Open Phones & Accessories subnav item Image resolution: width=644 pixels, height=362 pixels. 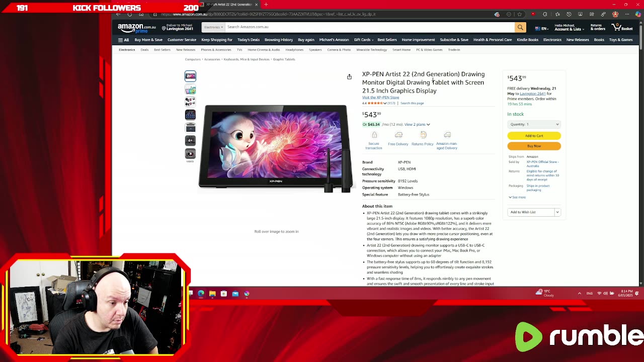(x=216, y=50)
